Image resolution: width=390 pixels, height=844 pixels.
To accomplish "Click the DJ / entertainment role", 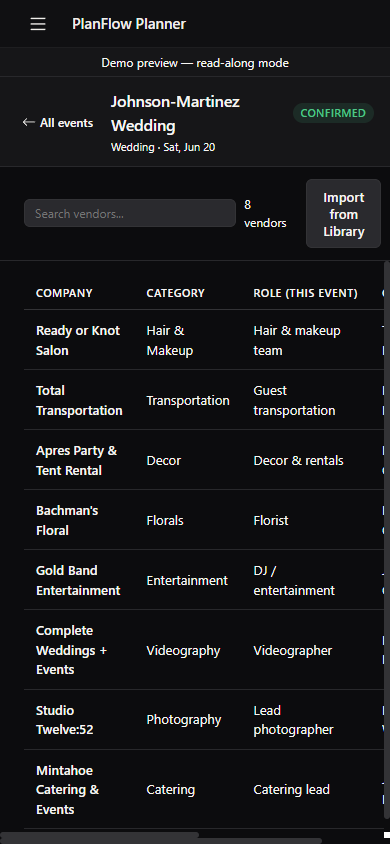I will tap(294, 580).
